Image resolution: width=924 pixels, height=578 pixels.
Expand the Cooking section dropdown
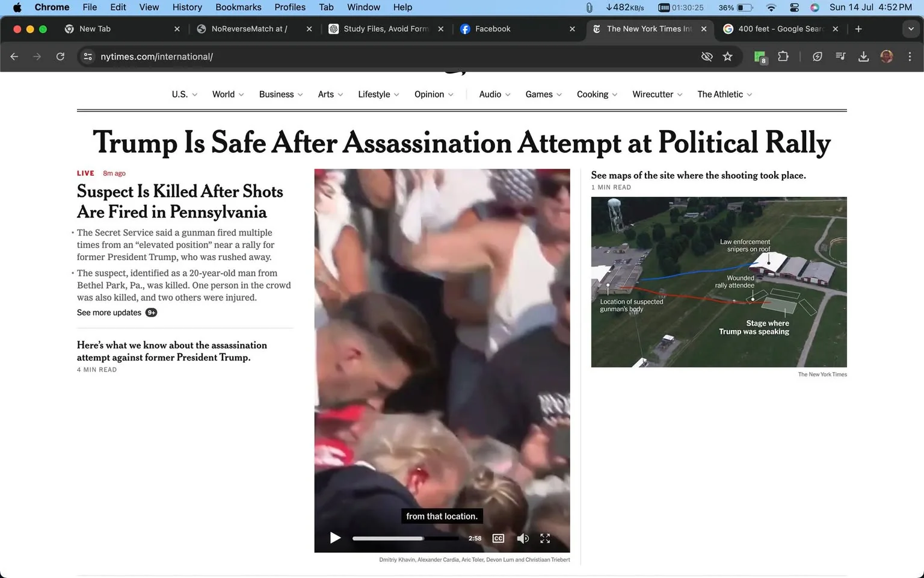tap(597, 95)
